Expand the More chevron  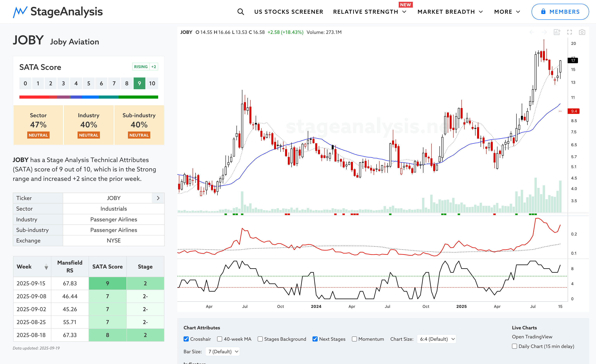[518, 12]
